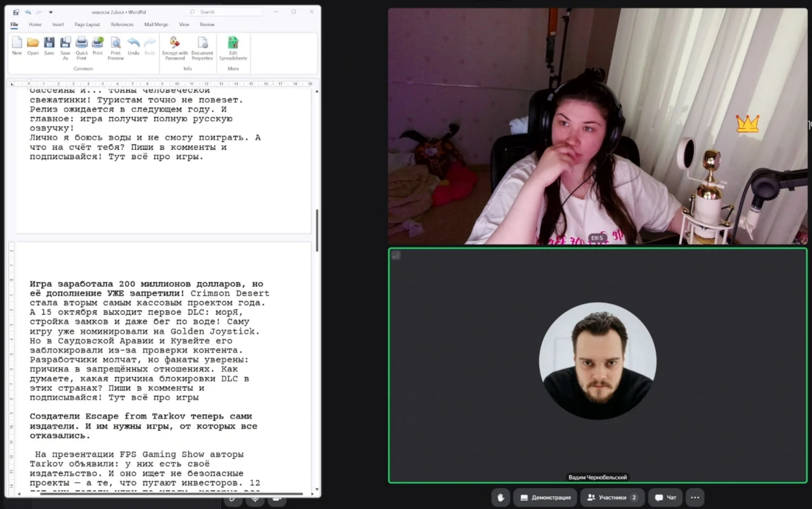The image size is (812, 509).
Task: Show Print Preview
Action: [x=115, y=48]
